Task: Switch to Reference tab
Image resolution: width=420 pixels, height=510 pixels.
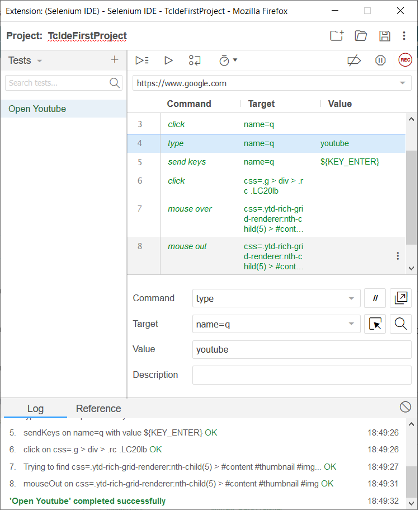Action: point(98,409)
